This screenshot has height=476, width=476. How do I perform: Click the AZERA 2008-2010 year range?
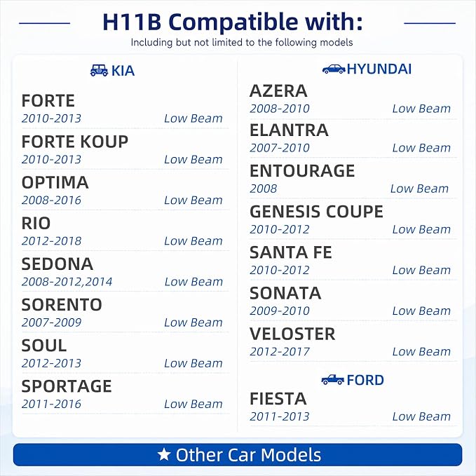pos(280,109)
